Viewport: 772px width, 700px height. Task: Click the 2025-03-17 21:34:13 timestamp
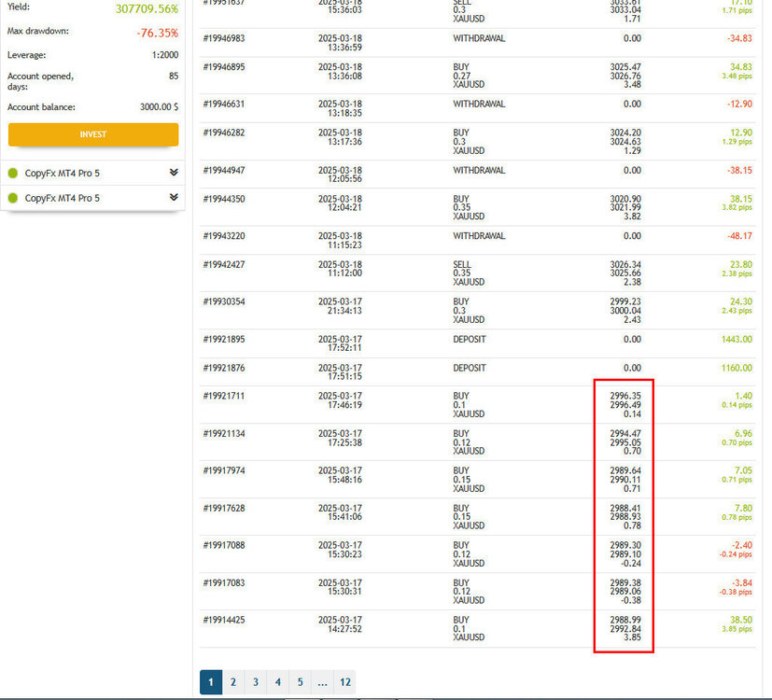click(x=340, y=306)
